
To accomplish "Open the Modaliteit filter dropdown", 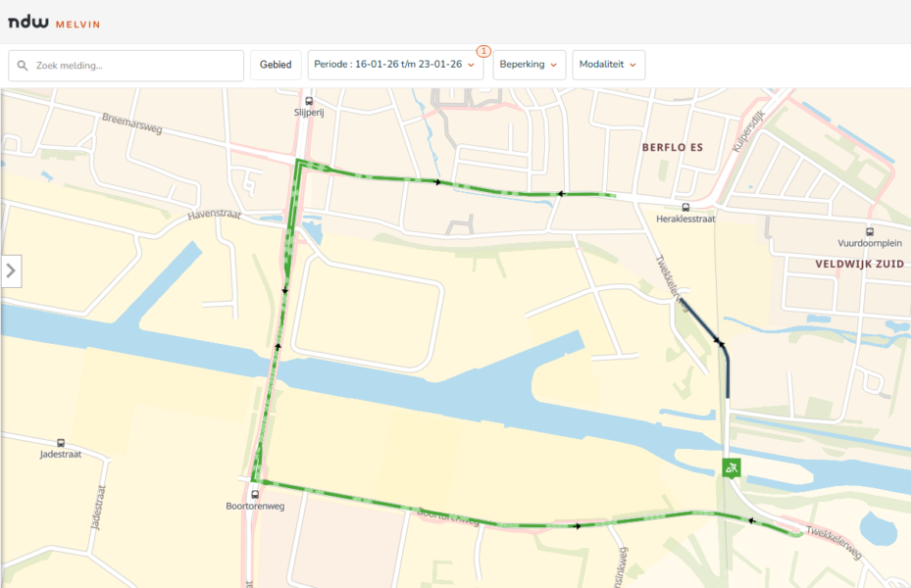I will tap(608, 64).
